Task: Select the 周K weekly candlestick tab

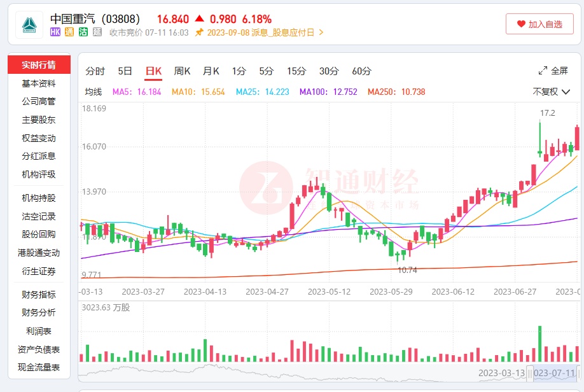Action: pos(182,71)
